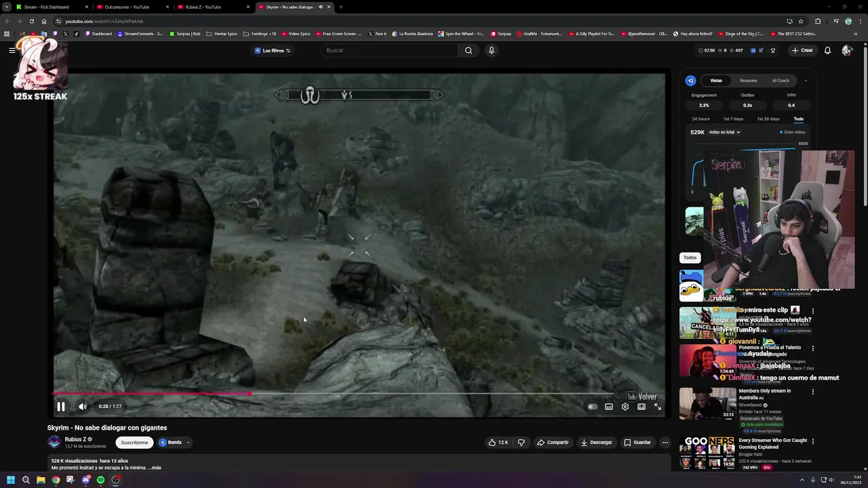The height and width of the screenshot is (488, 868).
Task: Expand the Remix dropdown arrow
Action: click(188, 443)
